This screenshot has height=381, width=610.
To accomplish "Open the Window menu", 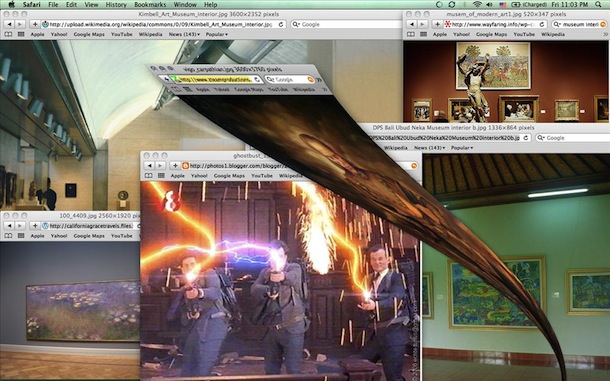I will (x=185, y=5).
